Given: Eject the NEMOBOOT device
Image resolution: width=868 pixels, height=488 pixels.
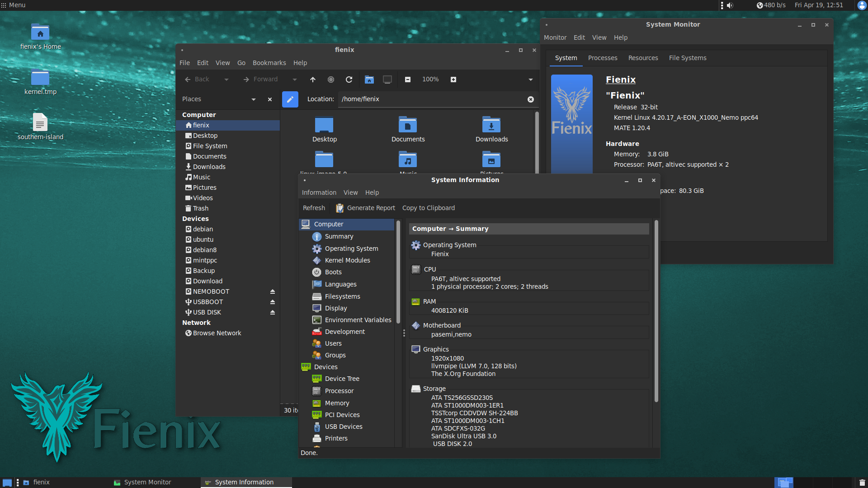Looking at the screenshot, I should click(x=273, y=291).
